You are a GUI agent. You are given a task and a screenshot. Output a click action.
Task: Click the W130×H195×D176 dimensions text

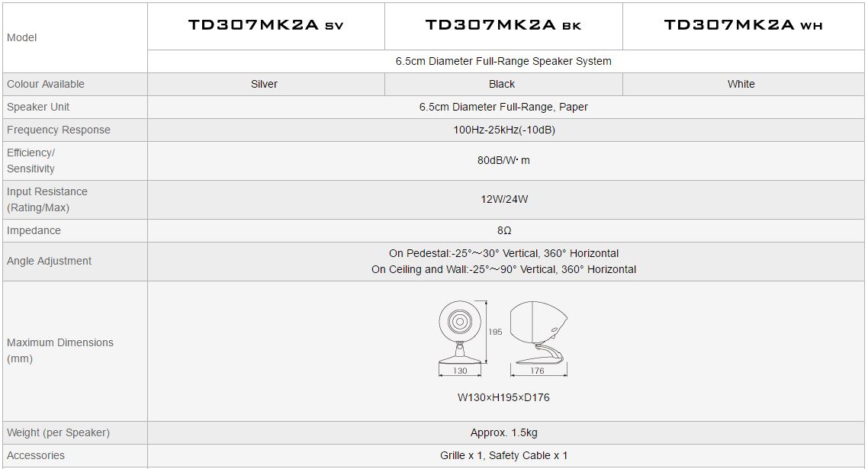503,397
